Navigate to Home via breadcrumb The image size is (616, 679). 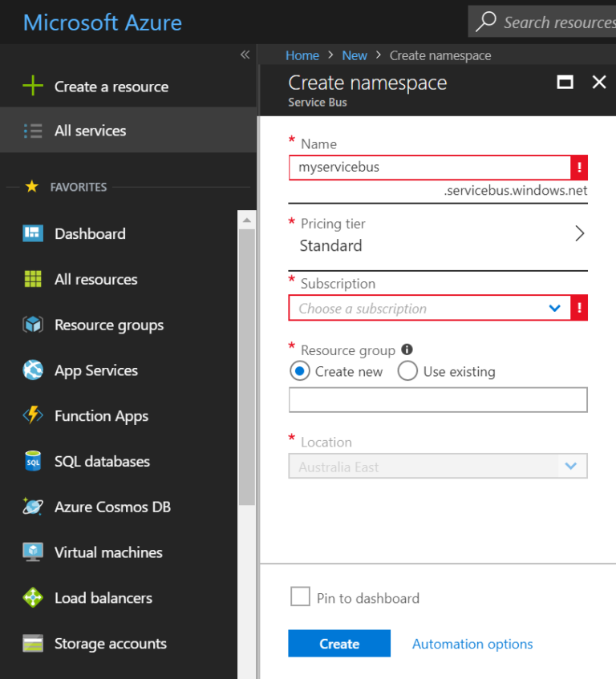(302, 55)
